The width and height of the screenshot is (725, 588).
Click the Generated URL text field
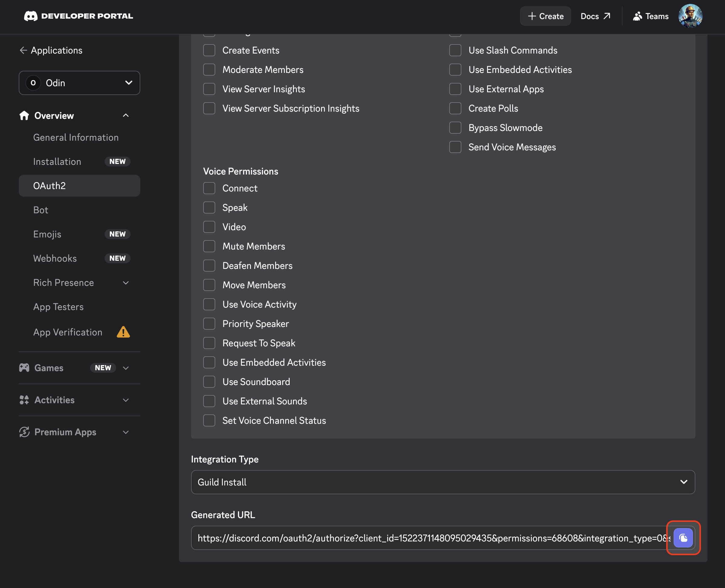tap(431, 538)
